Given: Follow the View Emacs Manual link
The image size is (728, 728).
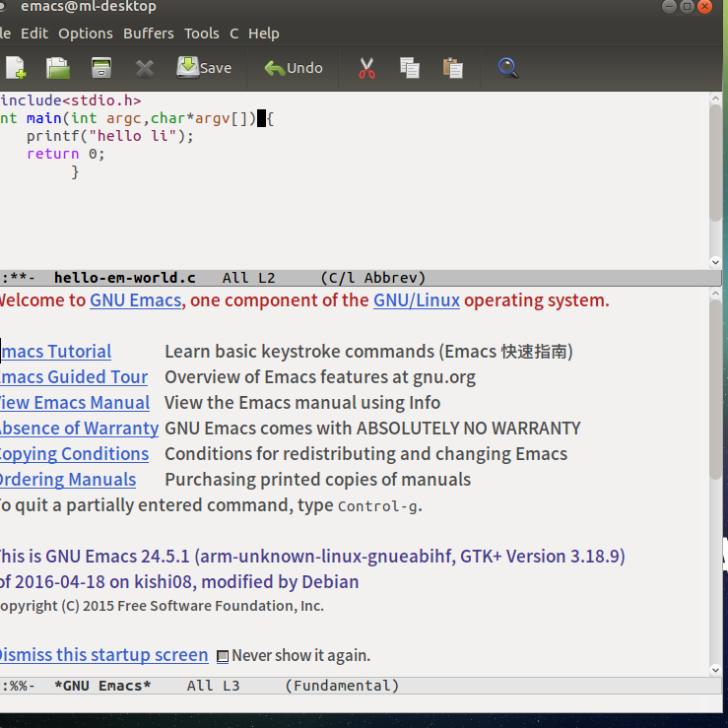Looking at the screenshot, I should tap(74, 403).
